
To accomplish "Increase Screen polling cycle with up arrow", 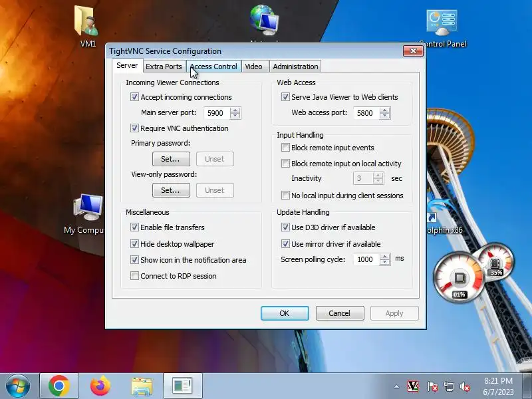I will (x=385, y=257).
